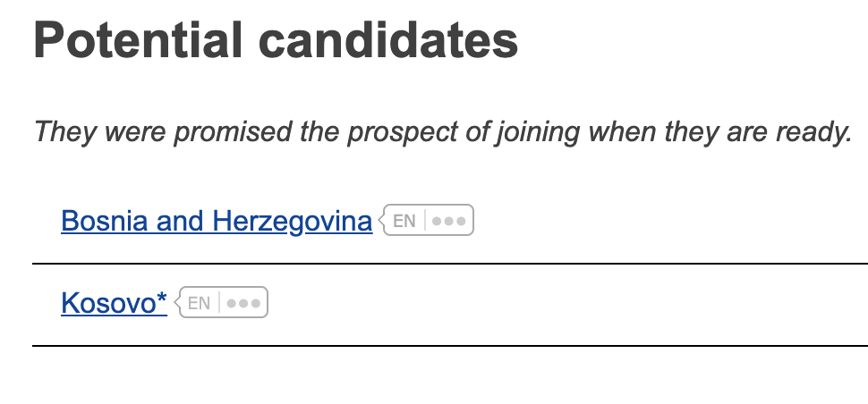
Task: Expand three-dots language menu next to Kosovo
Action: tap(243, 304)
